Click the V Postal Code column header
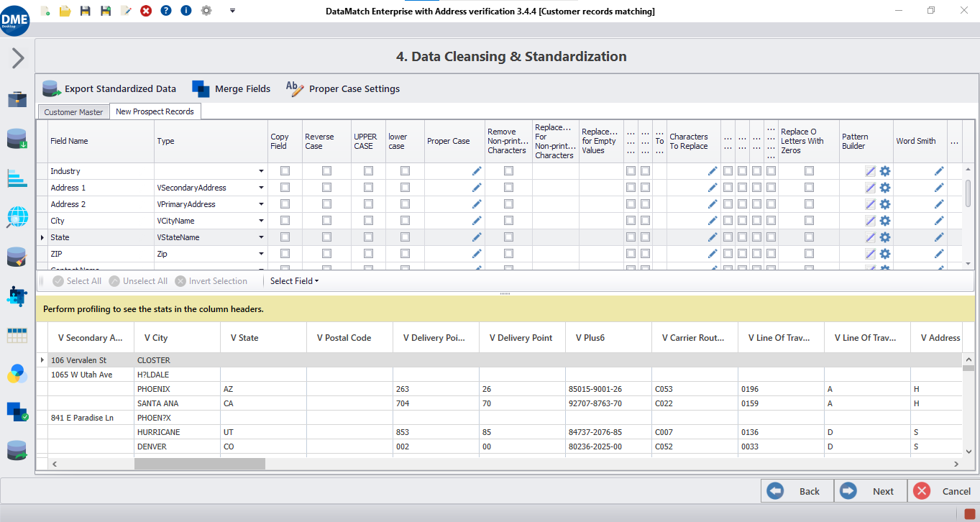Image resolution: width=980 pixels, height=522 pixels. pos(349,337)
